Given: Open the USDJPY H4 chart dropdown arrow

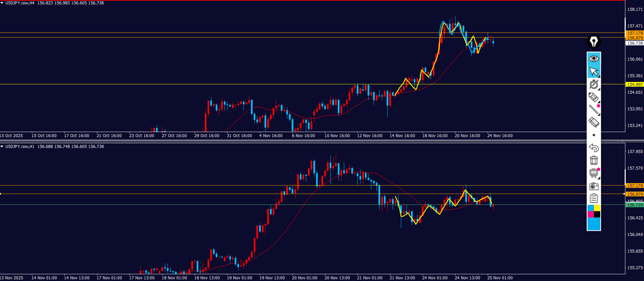Looking at the screenshot, I should pos(2,3).
